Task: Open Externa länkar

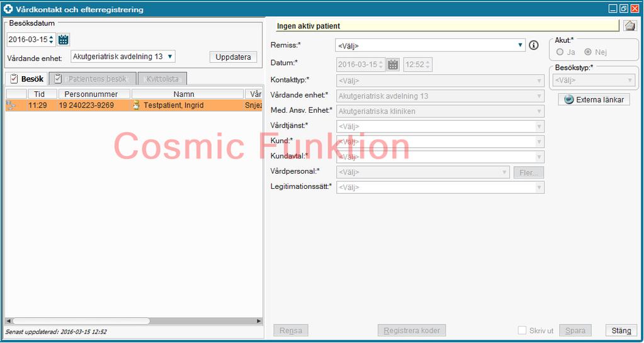Action: point(594,99)
